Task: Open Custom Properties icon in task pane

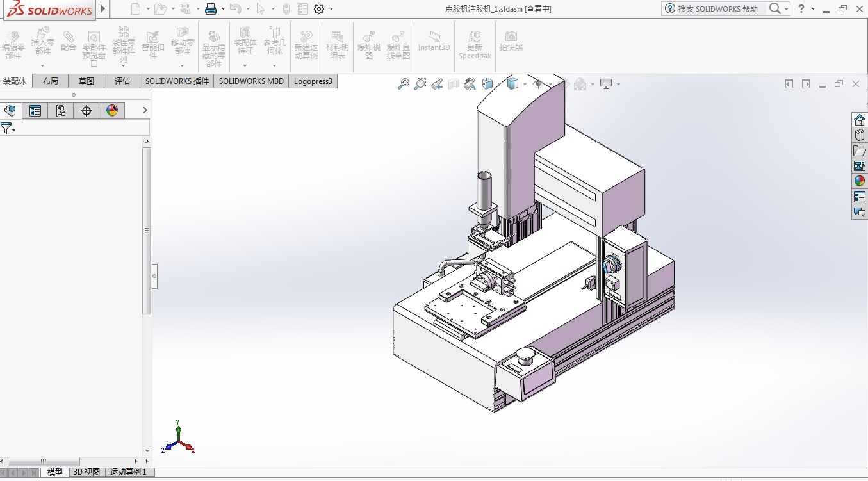Action: pyautogui.click(x=860, y=197)
